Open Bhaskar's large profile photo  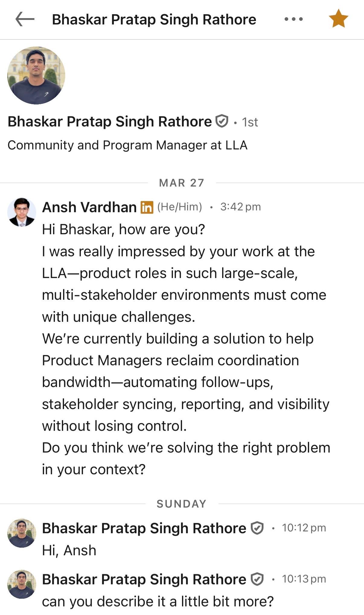pos(36,75)
